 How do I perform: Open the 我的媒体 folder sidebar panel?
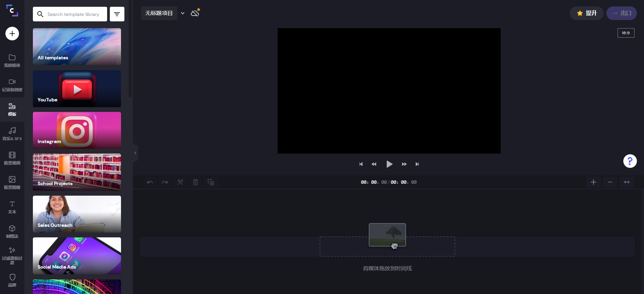pyautogui.click(x=12, y=61)
